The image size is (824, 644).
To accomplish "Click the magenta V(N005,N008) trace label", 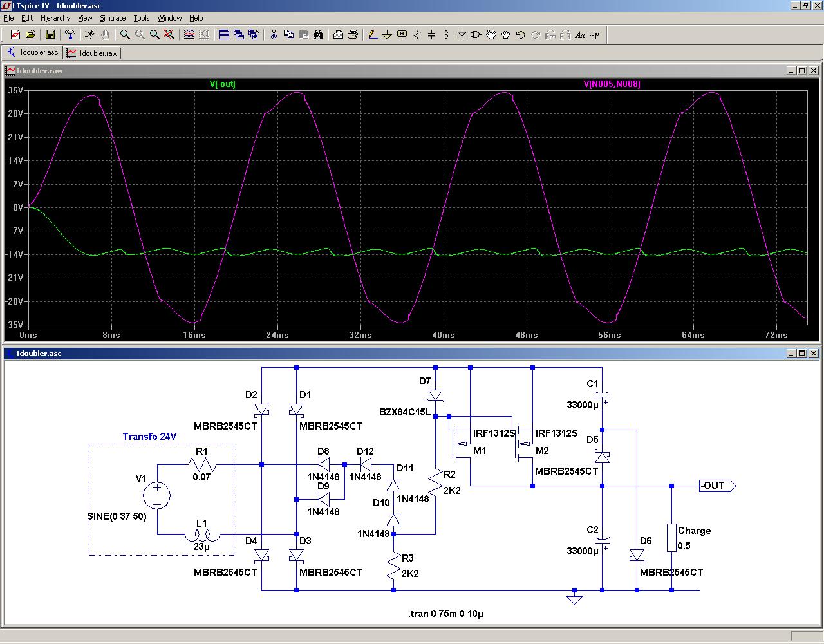I will pos(612,84).
